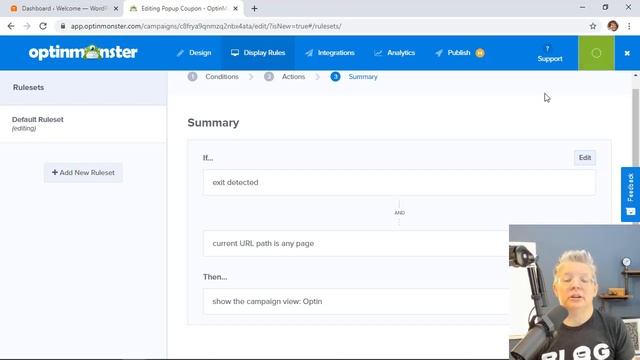The image size is (640, 360).
Task: Reload the page
Action: (x=43, y=26)
